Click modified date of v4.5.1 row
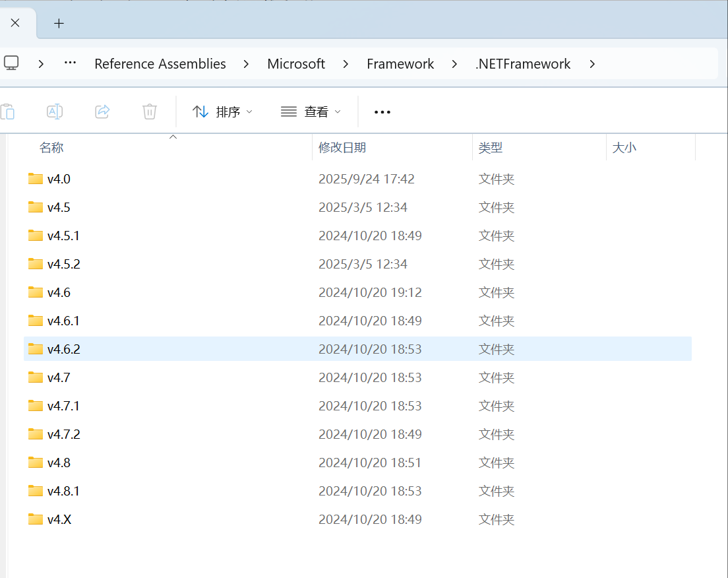 pos(370,236)
